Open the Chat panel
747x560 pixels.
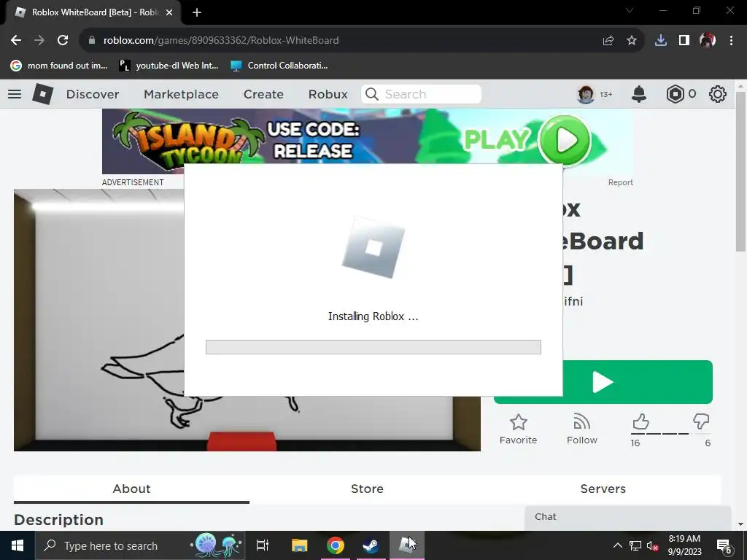point(628,518)
